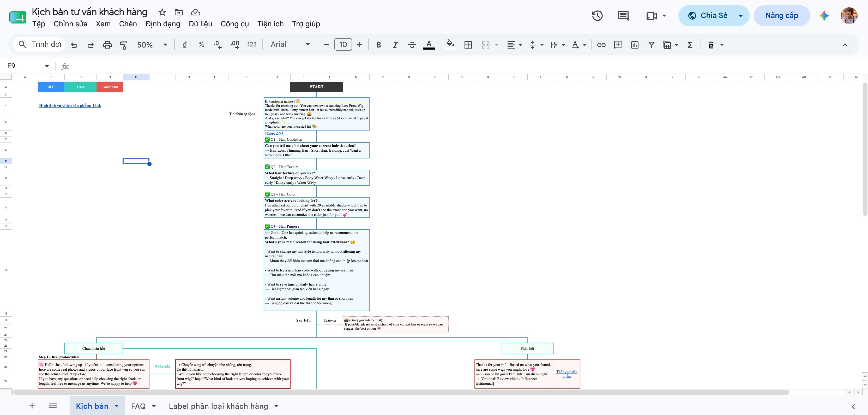Open share options arrow next to Chia Sẻ
This screenshot has height=415, width=868.
click(741, 15)
